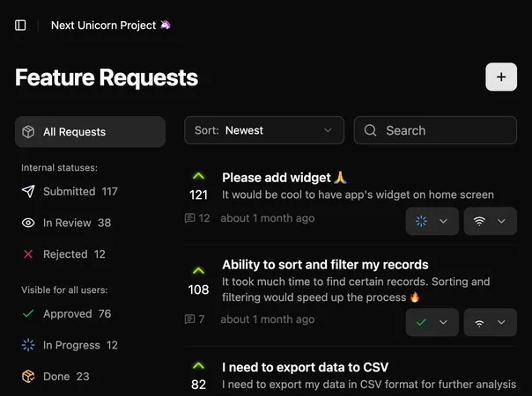This screenshot has width=532, height=396.
Task: Open comments icon showing 7 comments
Action: click(x=195, y=319)
